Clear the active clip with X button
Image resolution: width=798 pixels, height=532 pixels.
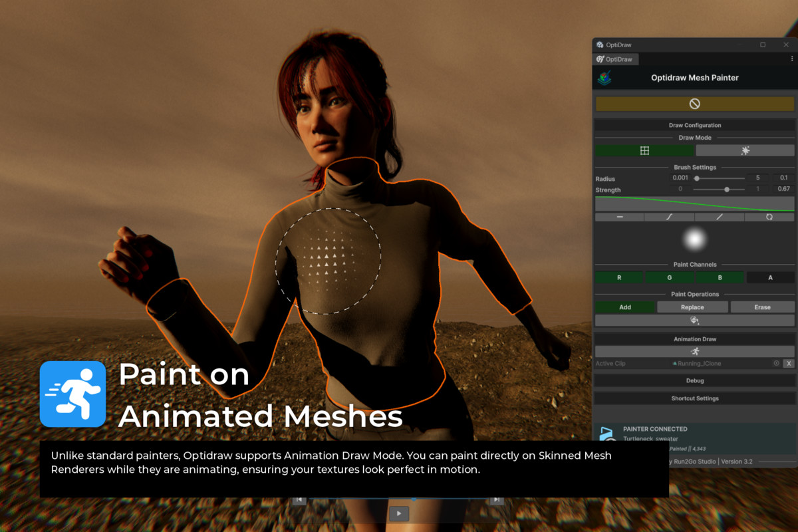pos(788,364)
